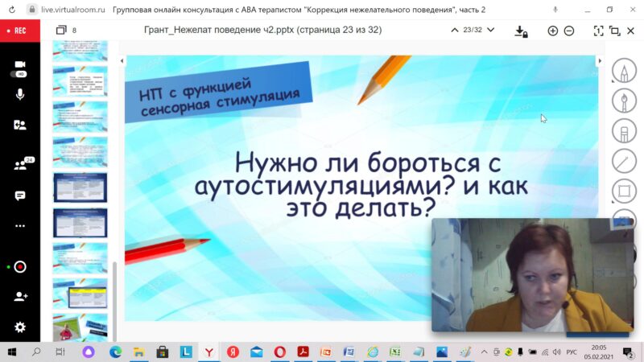644x362 pixels.
Task: Open the slide thumbnail with the yellow table
Action: tap(80, 294)
